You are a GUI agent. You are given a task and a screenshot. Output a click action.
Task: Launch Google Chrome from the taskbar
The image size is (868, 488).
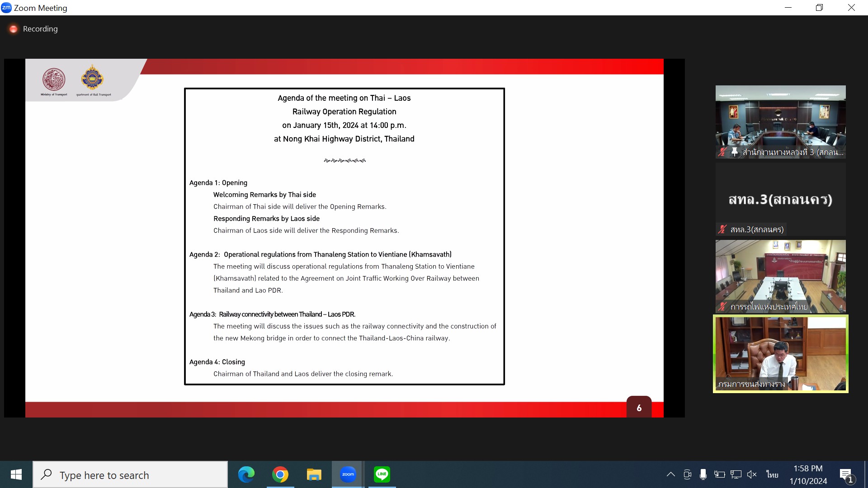pyautogui.click(x=280, y=474)
